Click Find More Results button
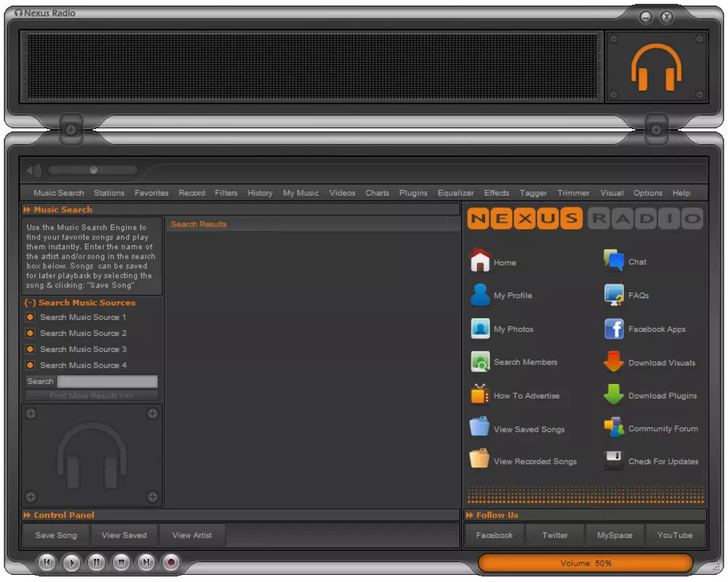Image resolution: width=728 pixels, height=582 pixels. click(x=92, y=396)
